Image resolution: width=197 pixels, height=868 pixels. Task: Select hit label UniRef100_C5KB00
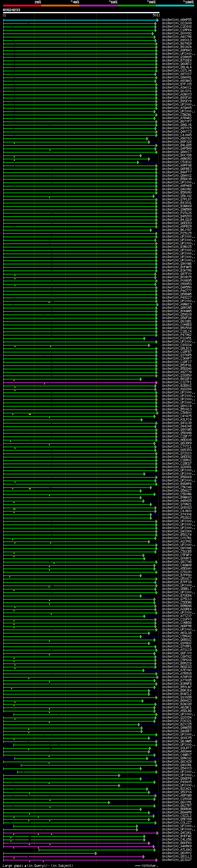click(x=177, y=413)
